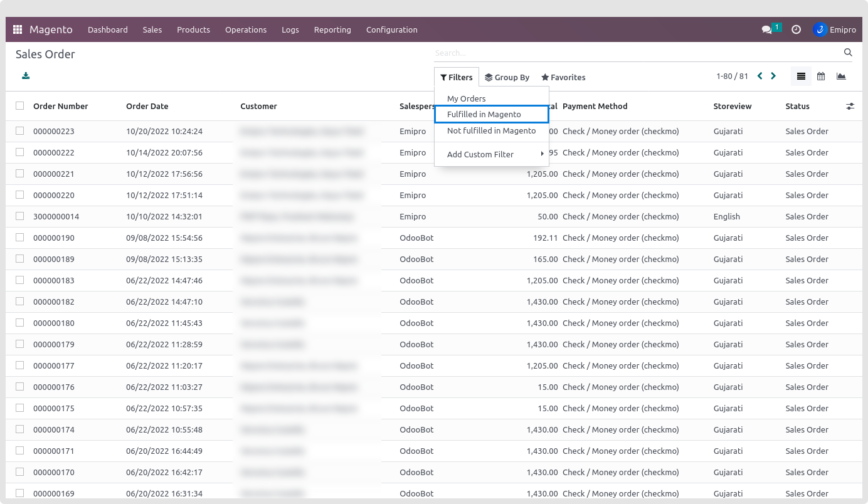Switch to graph chart view
The height and width of the screenshot is (504, 868).
tap(841, 76)
